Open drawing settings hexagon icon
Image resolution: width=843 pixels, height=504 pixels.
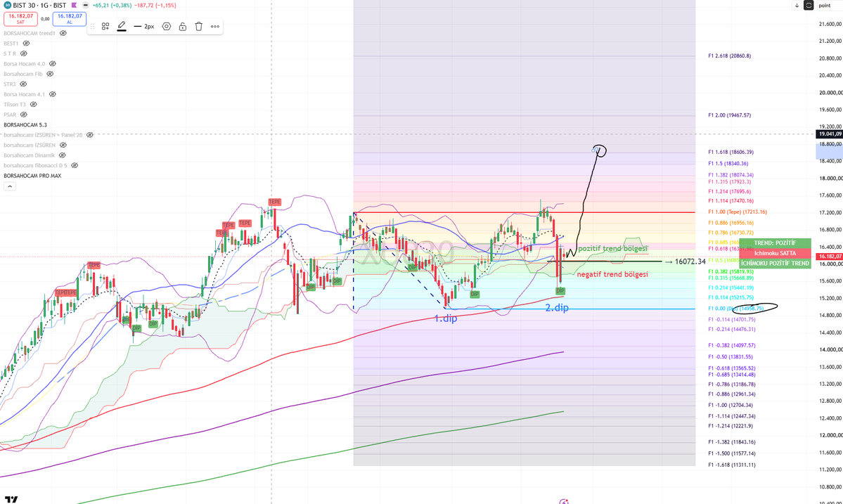click(167, 26)
